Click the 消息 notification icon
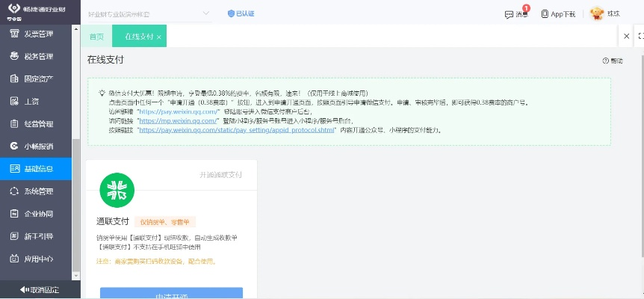Viewport: 644px width, 299px height. pos(510,14)
